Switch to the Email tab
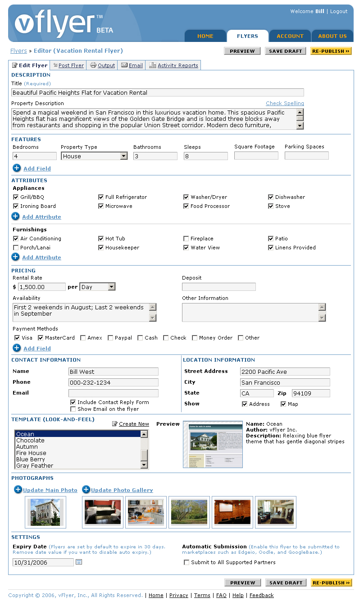Image resolution: width=364 pixels, height=602 pixels. [x=132, y=65]
